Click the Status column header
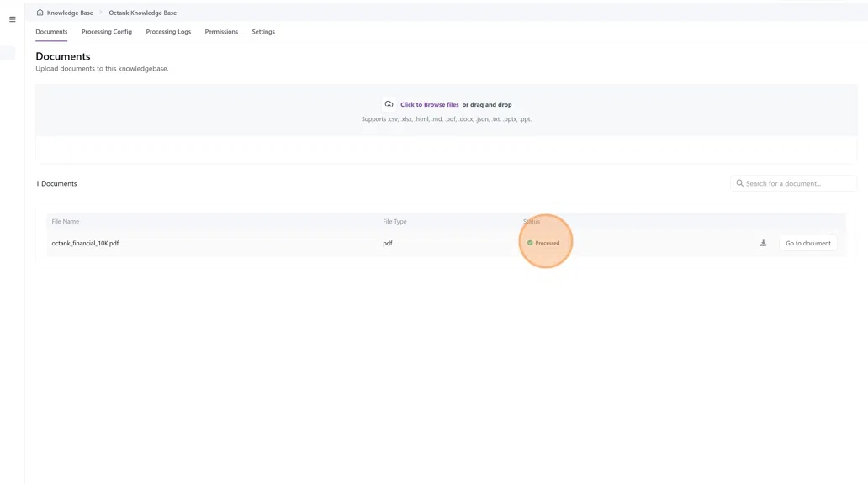 532,222
